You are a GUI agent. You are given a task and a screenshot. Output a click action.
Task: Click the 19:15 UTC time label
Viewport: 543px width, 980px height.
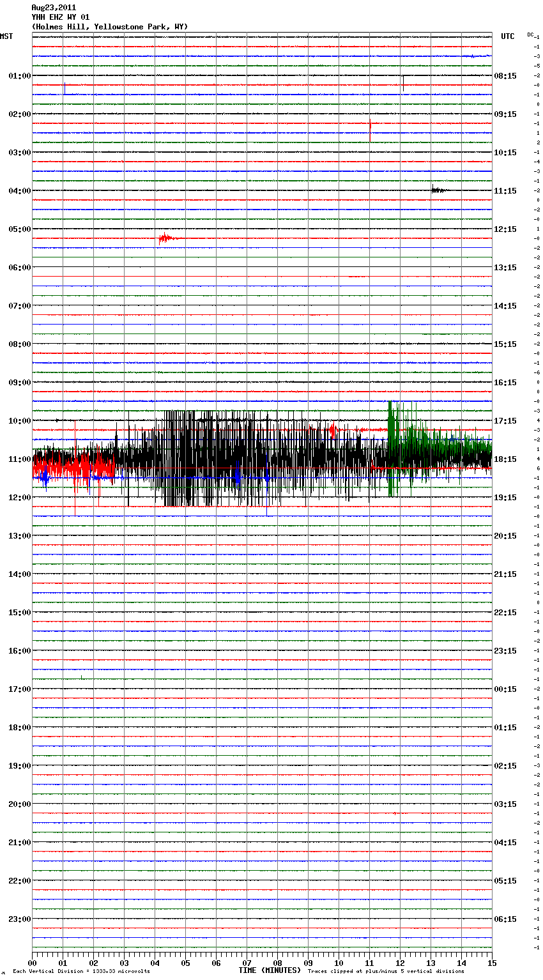pyautogui.click(x=505, y=497)
